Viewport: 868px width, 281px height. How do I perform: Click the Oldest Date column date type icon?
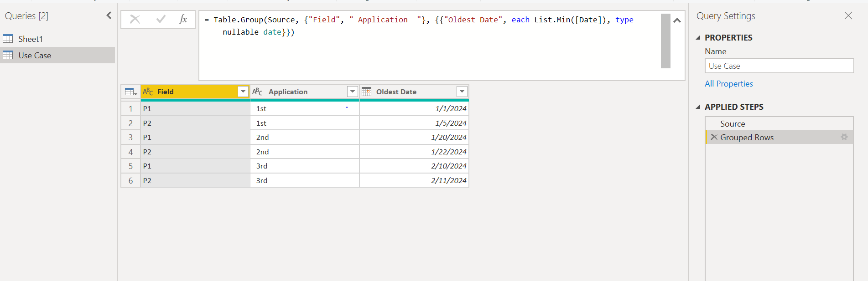pyautogui.click(x=366, y=92)
